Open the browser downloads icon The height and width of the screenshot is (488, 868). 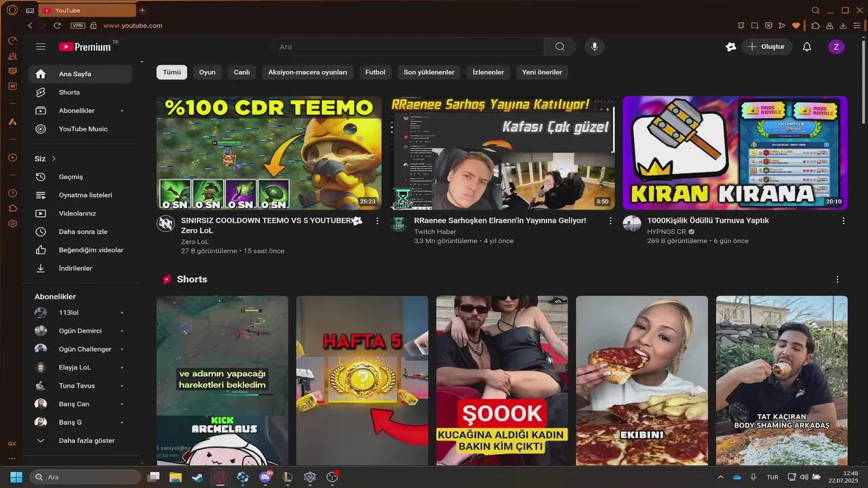[843, 26]
